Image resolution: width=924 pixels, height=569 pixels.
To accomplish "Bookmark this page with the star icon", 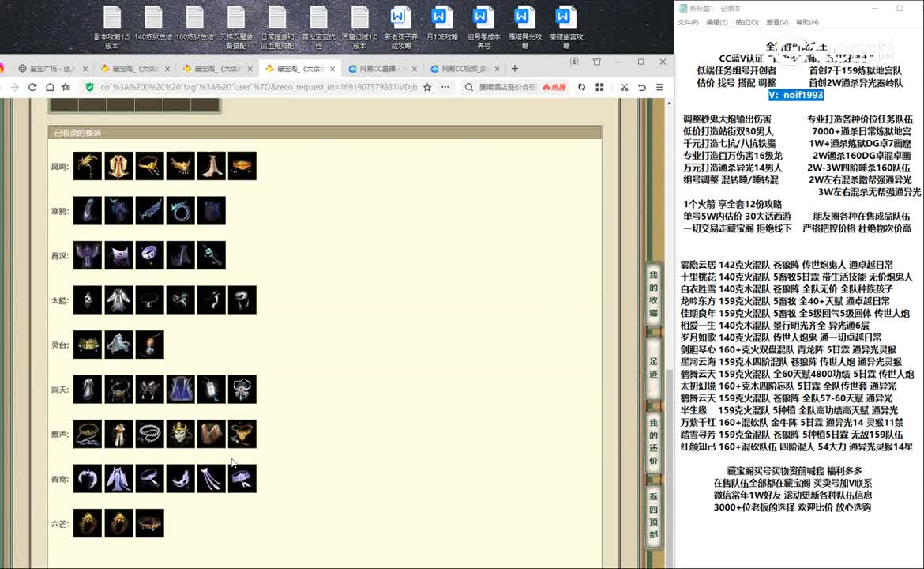I will [427, 87].
